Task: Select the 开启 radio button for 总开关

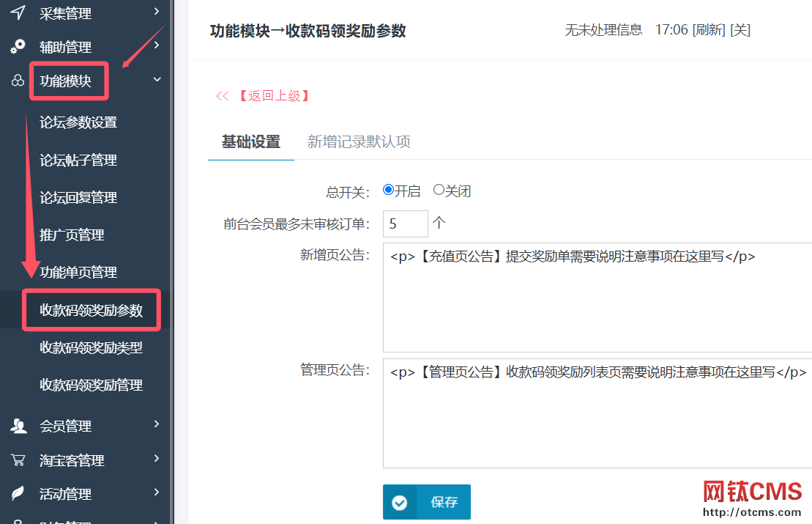Action: coord(389,190)
